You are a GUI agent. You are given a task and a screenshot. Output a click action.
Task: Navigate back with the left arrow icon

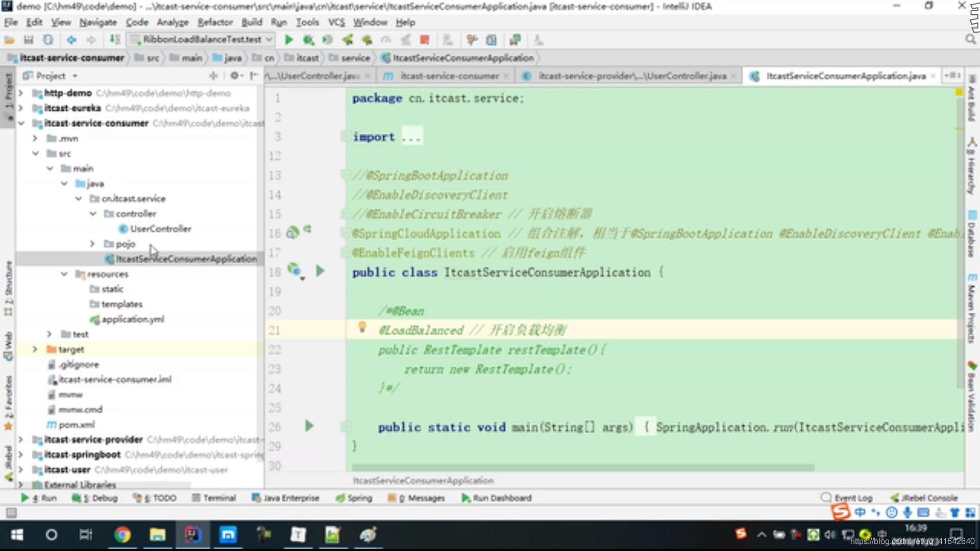pos(71,40)
